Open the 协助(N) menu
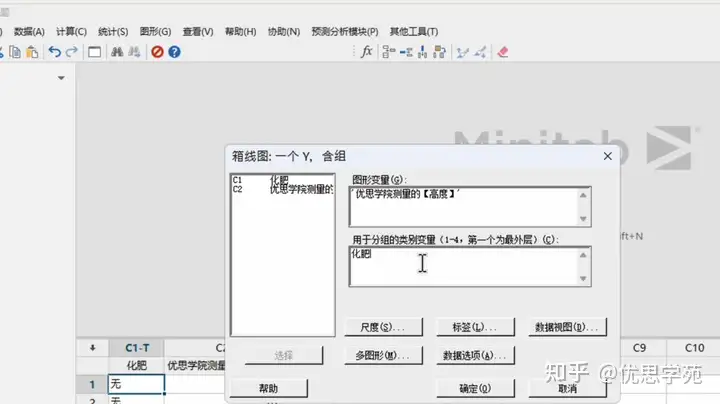This screenshot has width=720, height=404. 284,32
